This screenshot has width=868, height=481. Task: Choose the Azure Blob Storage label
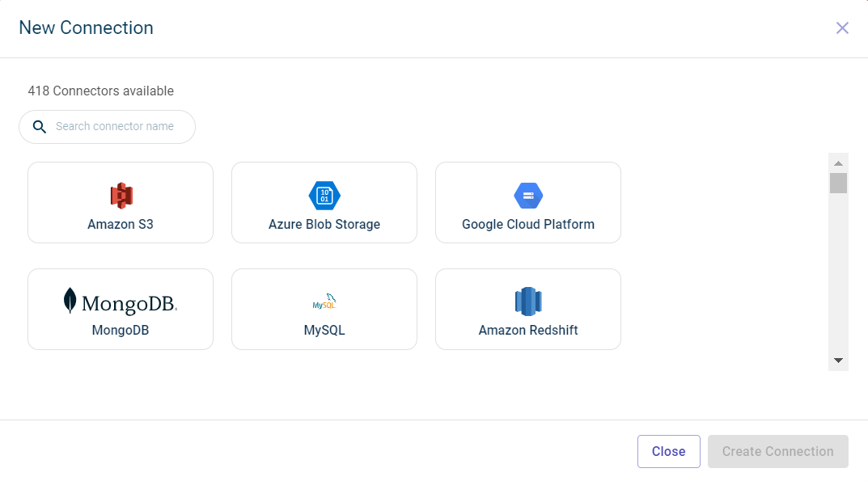click(324, 225)
